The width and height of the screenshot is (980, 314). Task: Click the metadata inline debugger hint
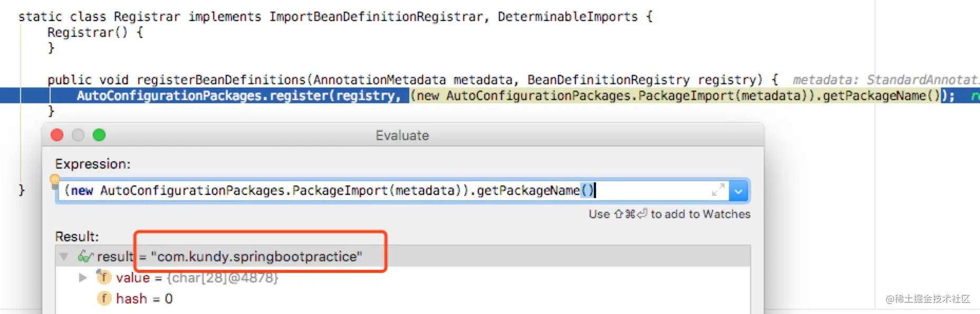pos(886,80)
